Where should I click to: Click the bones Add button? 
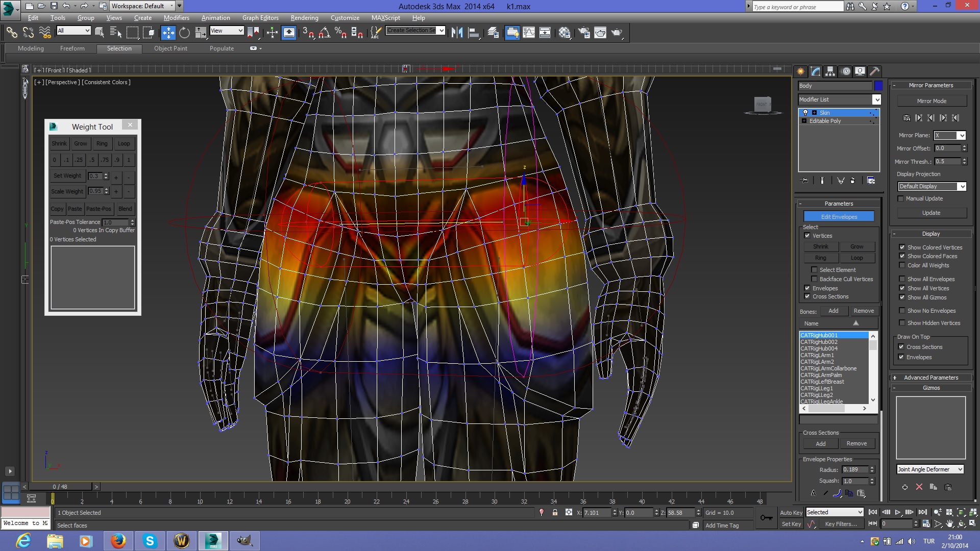coord(833,311)
